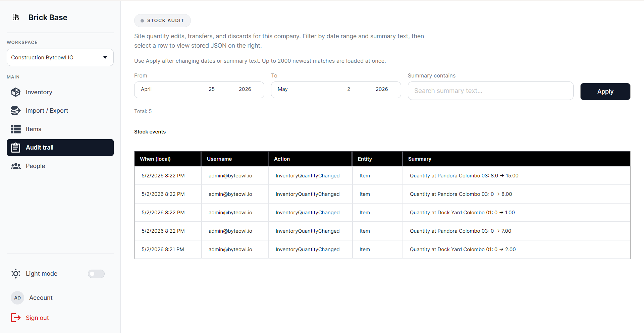This screenshot has height=333, width=644.
Task: Click the STOCK AUDIT badge
Action: click(162, 20)
